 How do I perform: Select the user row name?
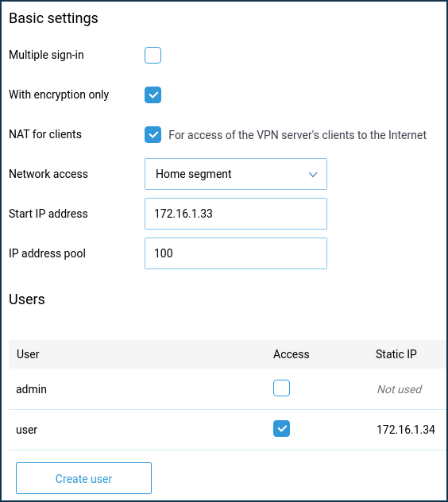(x=26, y=430)
